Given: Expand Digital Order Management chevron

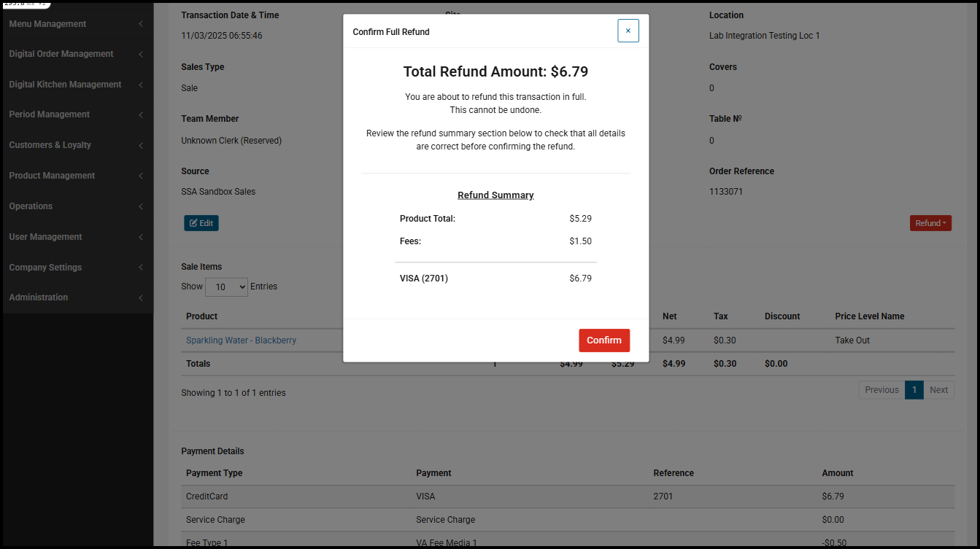Looking at the screenshot, I should click(x=140, y=54).
